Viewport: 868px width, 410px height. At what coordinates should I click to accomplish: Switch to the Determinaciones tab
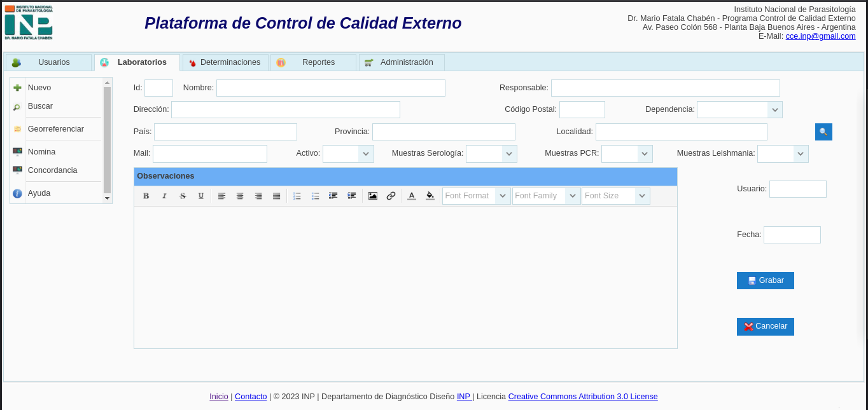226,62
